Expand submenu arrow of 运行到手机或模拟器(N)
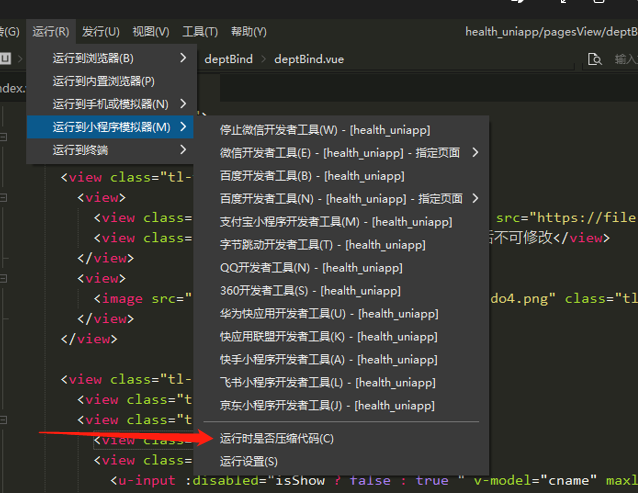 click(x=183, y=104)
